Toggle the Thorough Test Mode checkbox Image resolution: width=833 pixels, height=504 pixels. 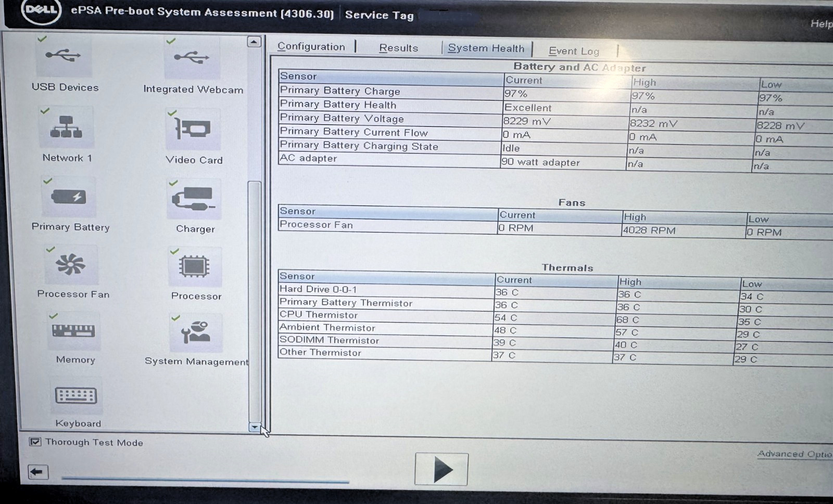pos(35,442)
